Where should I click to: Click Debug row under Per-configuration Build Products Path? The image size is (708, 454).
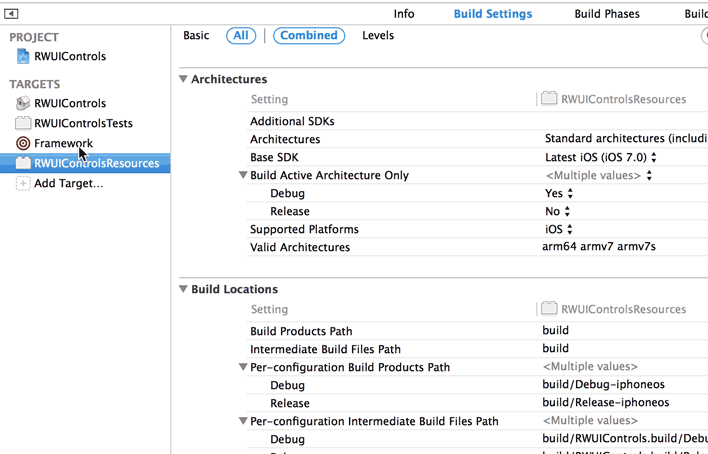287,385
